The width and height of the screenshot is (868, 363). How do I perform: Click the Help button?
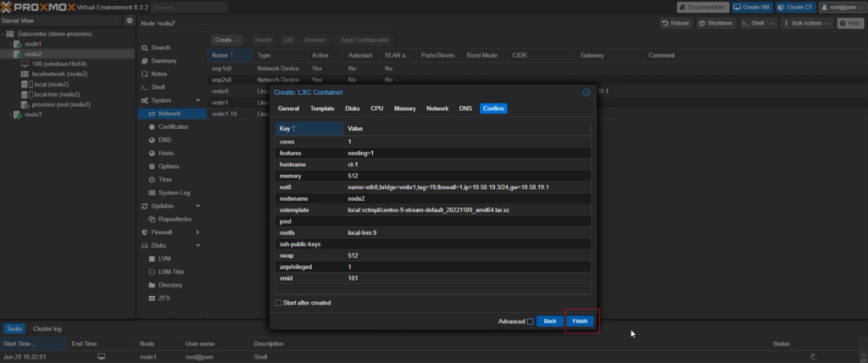(850, 23)
